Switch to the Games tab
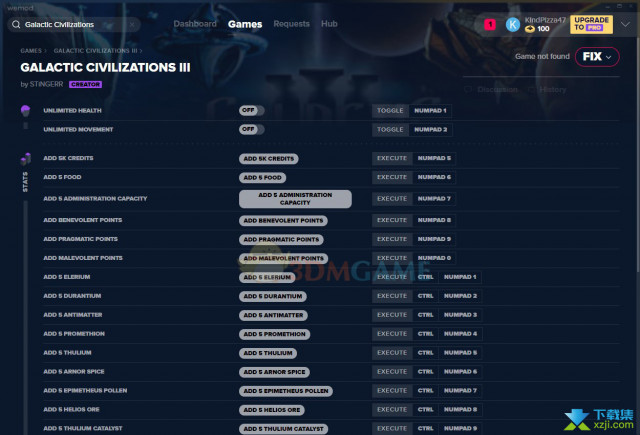This screenshot has width=640, height=435. [245, 24]
